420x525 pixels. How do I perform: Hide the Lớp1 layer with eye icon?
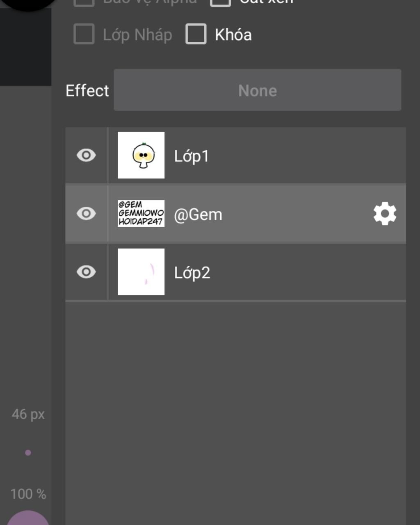point(86,155)
